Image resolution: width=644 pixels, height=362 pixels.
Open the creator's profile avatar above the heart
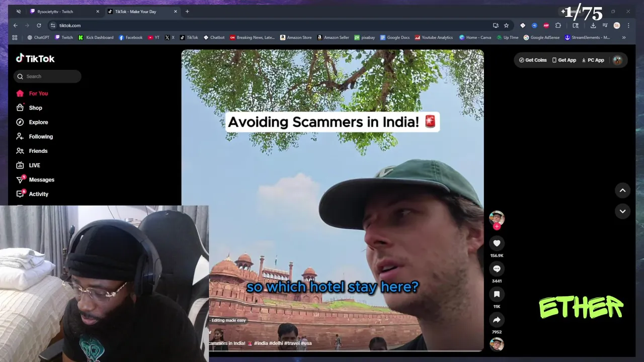[497, 218]
